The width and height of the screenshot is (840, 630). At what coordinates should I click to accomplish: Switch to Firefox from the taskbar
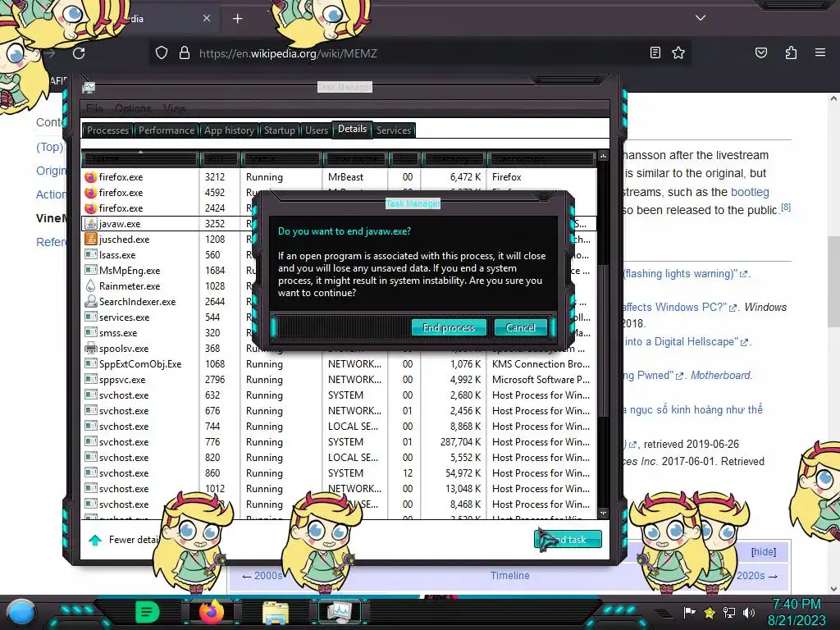tap(211, 612)
